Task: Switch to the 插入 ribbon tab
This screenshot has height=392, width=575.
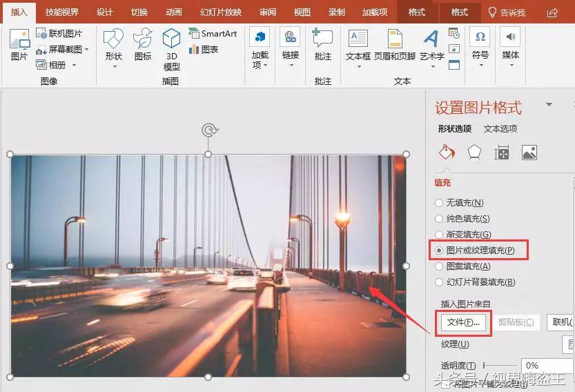Action: tap(19, 12)
